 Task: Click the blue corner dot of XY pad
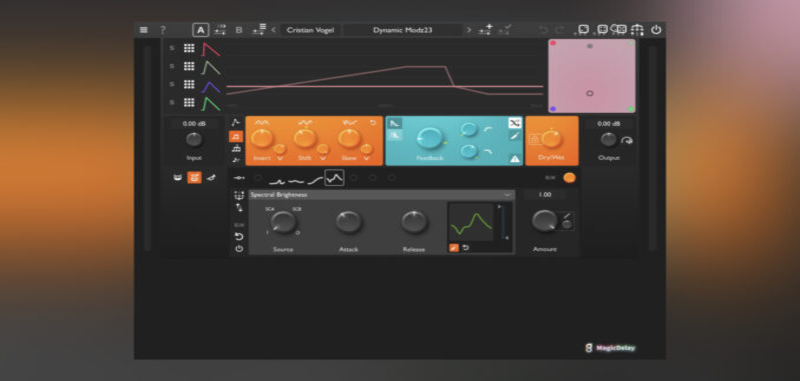click(553, 109)
